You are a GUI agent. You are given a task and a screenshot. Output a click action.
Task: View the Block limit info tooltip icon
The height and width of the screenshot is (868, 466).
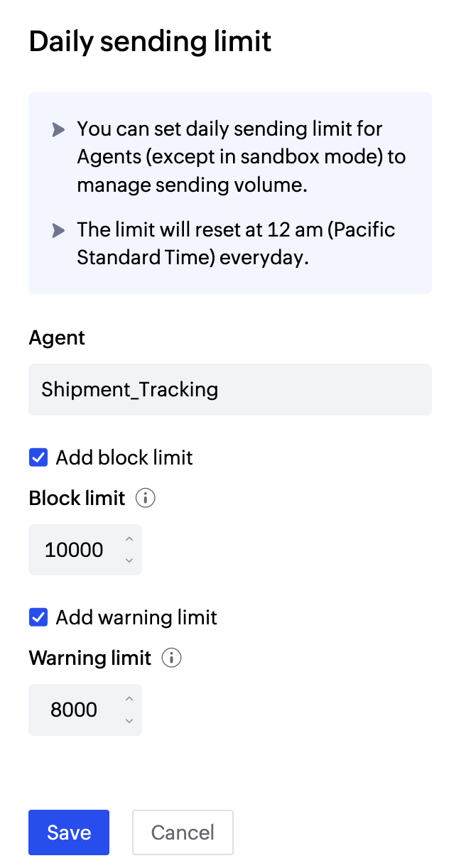tap(145, 498)
